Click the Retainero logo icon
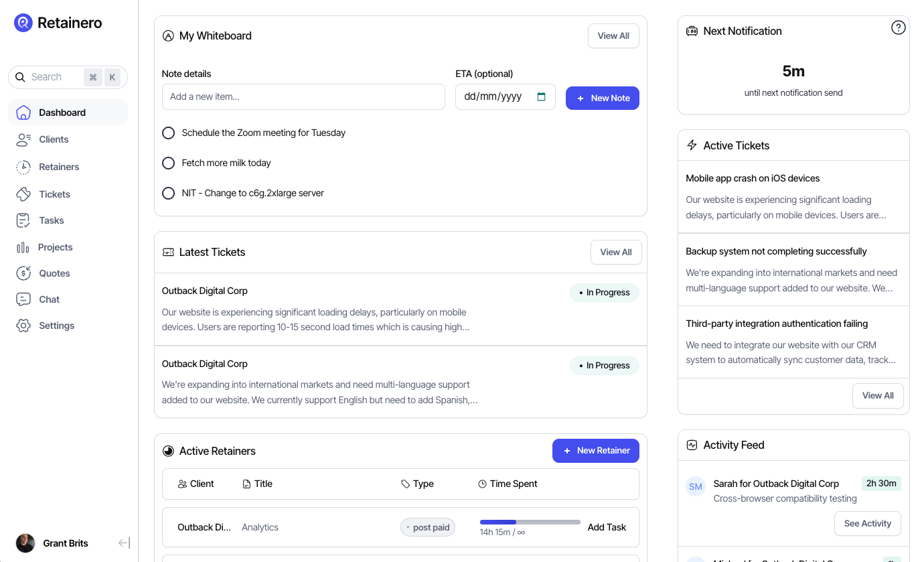Image resolution: width=924 pixels, height=562 pixels. [23, 23]
